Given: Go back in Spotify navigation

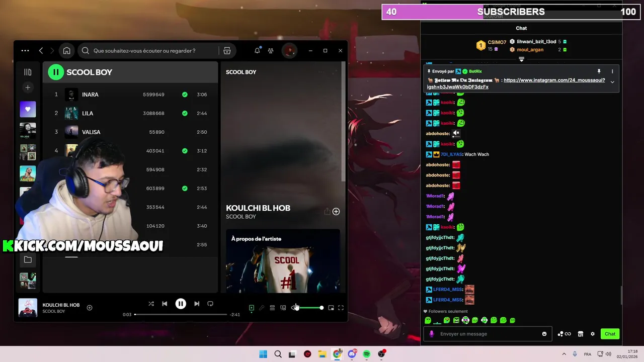Looking at the screenshot, I should tap(41, 51).
